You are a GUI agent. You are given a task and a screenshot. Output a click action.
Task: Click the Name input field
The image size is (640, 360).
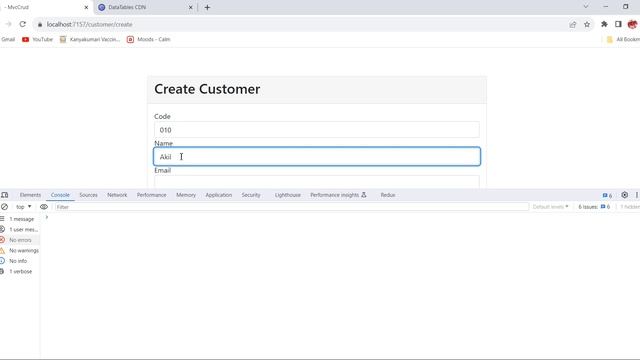click(x=317, y=157)
